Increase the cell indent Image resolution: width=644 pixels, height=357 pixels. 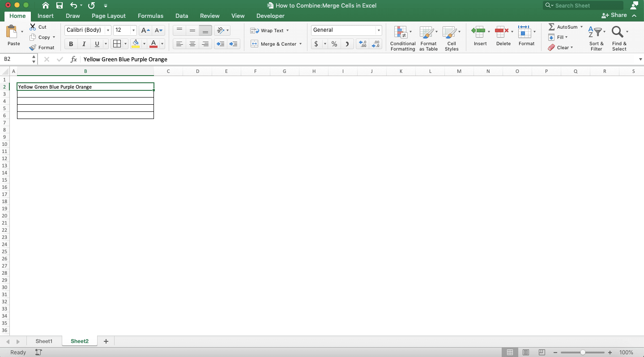pyautogui.click(x=234, y=44)
